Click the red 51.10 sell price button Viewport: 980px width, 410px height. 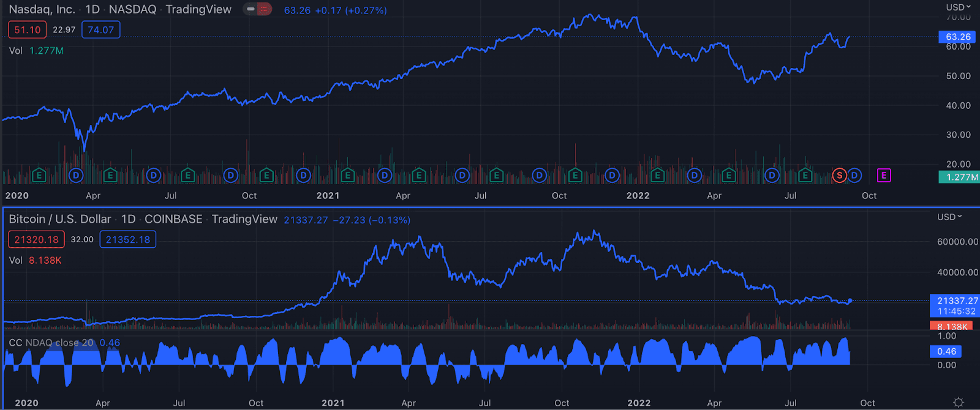(x=27, y=29)
